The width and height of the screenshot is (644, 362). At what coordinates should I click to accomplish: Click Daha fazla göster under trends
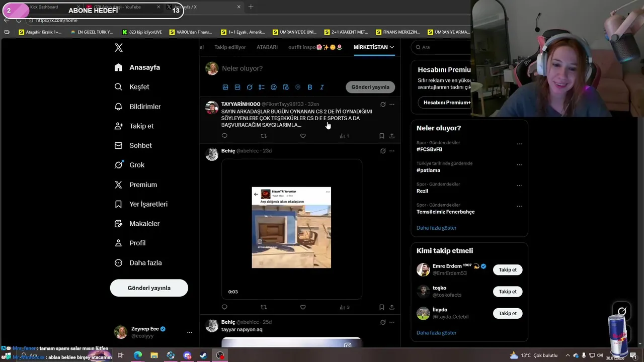(436, 228)
